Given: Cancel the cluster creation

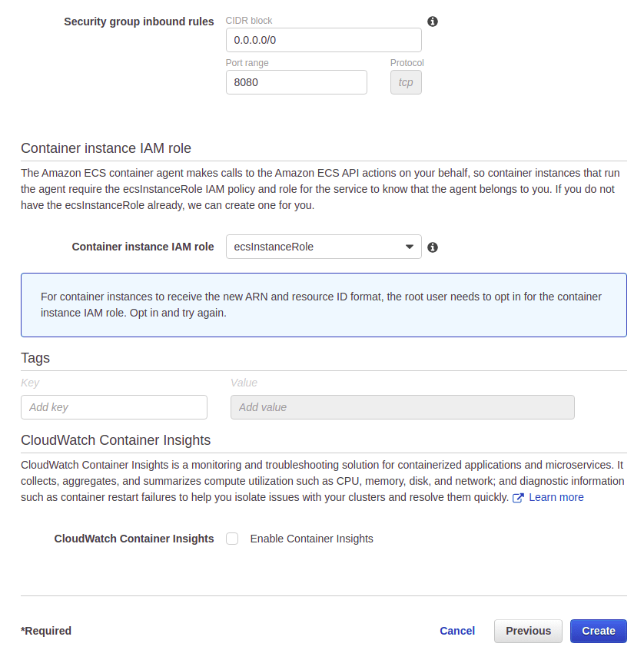Looking at the screenshot, I should pos(457,631).
